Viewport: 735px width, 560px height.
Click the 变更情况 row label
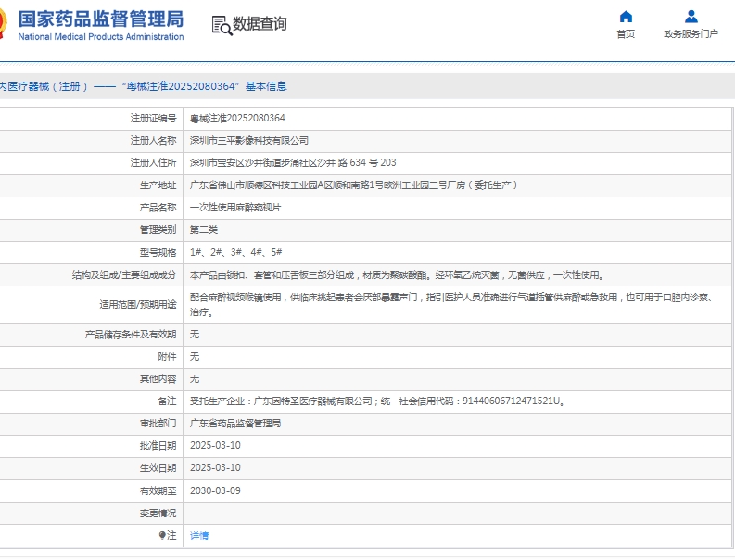pyautogui.click(x=158, y=513)
